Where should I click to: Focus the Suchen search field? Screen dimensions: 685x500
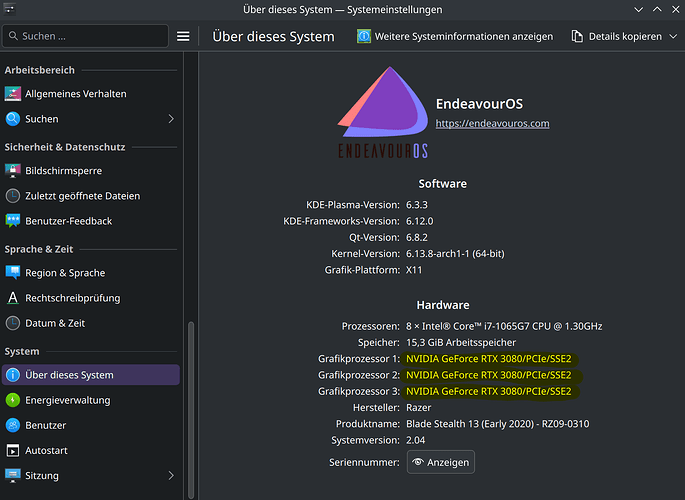86,36
